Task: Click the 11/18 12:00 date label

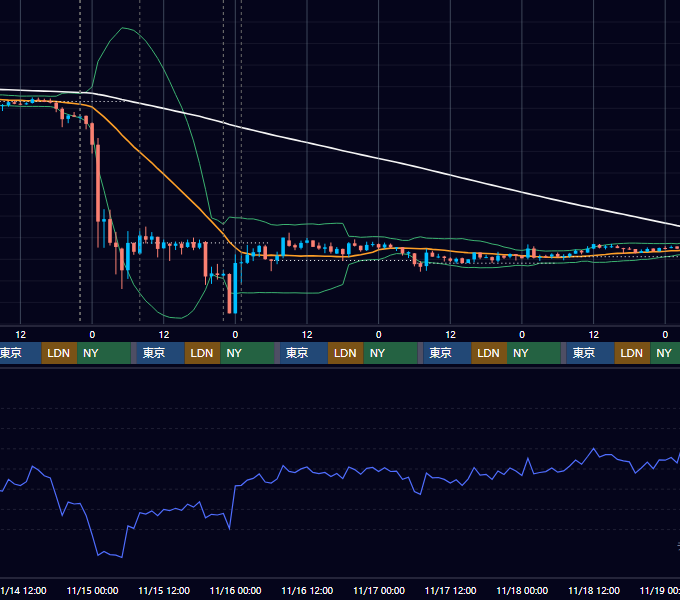Action: (594, 590)
